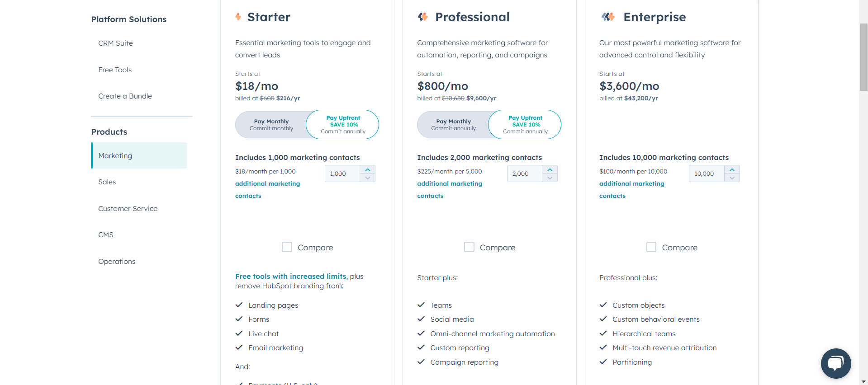The height and width of the screenshot is (385, 868).
Task: Open Create a Bundle from Platform Solutions
Action: coord(125,96)
